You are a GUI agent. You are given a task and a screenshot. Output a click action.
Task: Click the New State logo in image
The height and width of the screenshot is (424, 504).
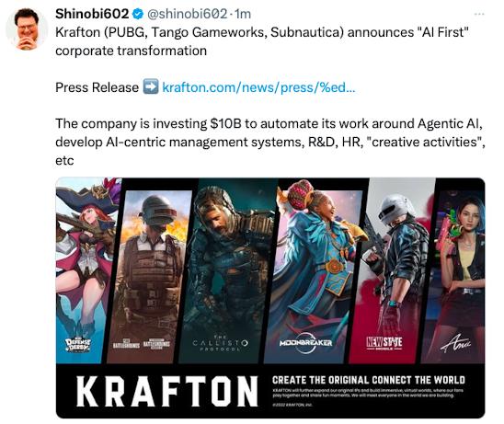coord(384,343)
